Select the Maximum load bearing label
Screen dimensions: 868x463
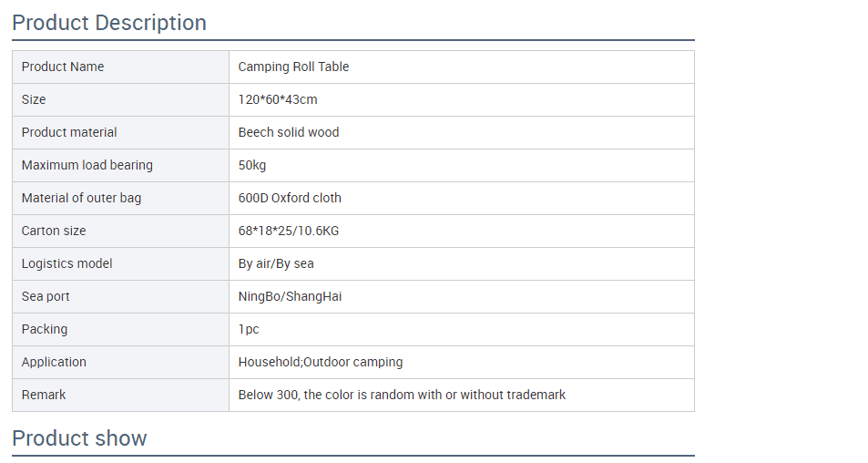(x=87, y=165)
